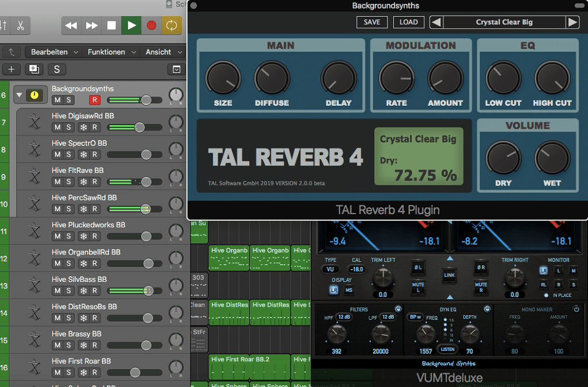This screenshot has width=588, height=387.
Task: Solo the Backgroundsynths track
Action: [69, 100]
